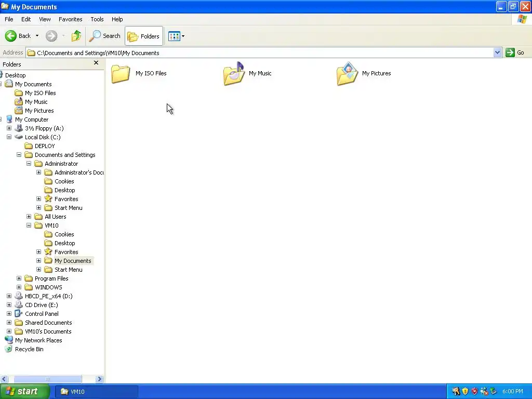Select Desktop folder under VM10
This screenshot has width=532, height=399.
coord(65,243)
